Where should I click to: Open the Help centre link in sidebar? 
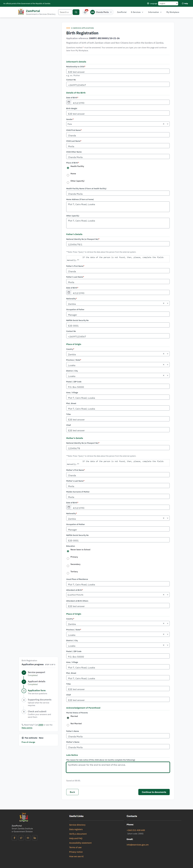(x=27, y=728)
